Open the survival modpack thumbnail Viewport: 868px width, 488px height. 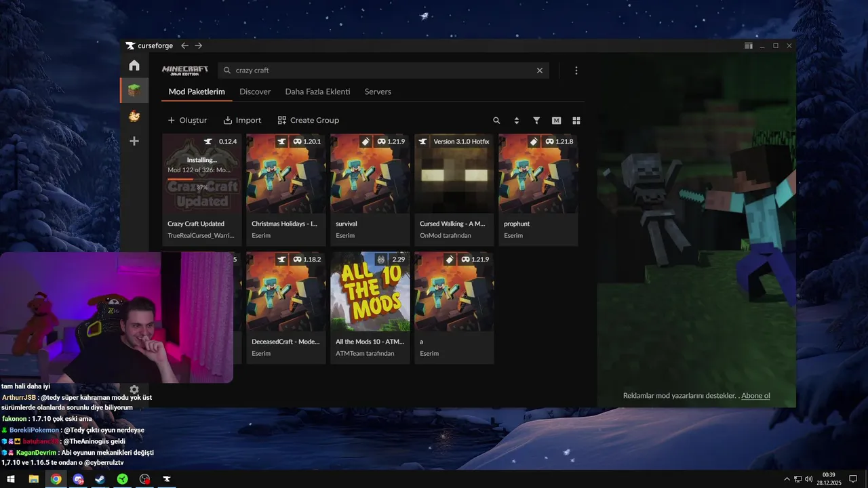pos(370,174)
